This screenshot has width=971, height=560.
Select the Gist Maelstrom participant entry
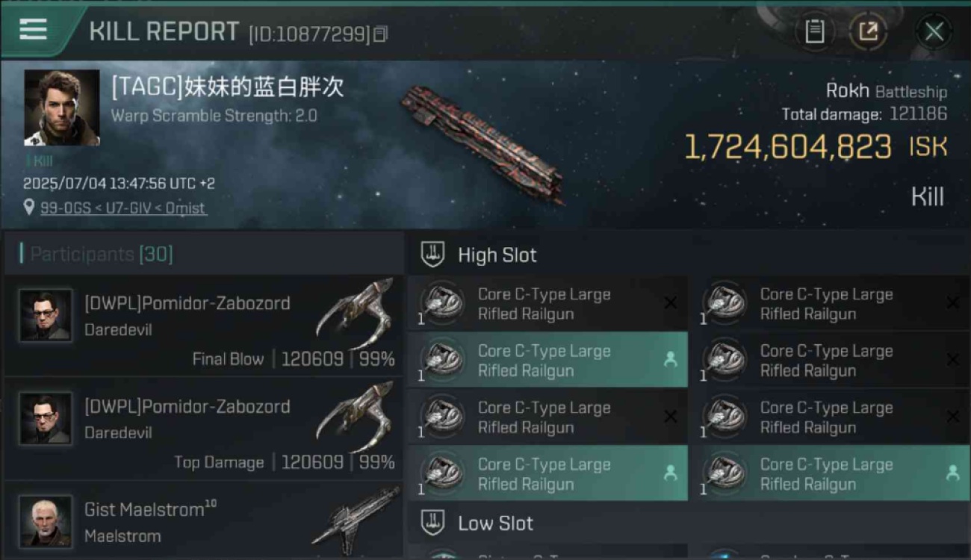tap(204, 521)
